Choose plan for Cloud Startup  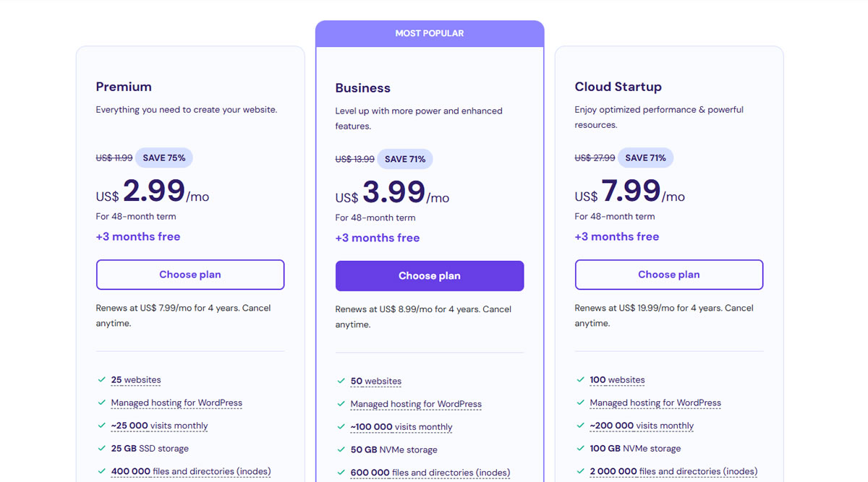coord(668,275)
